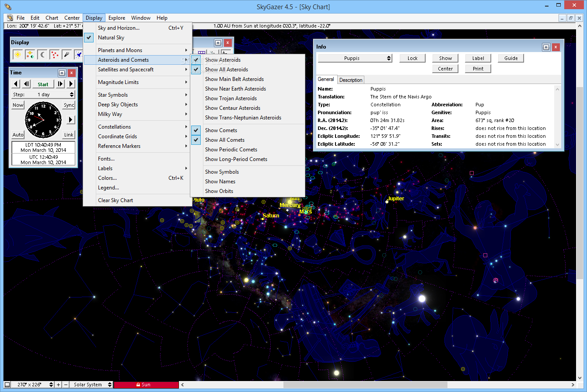
Task: Toggle the Natural Sky option
Action: click(137, 38)
